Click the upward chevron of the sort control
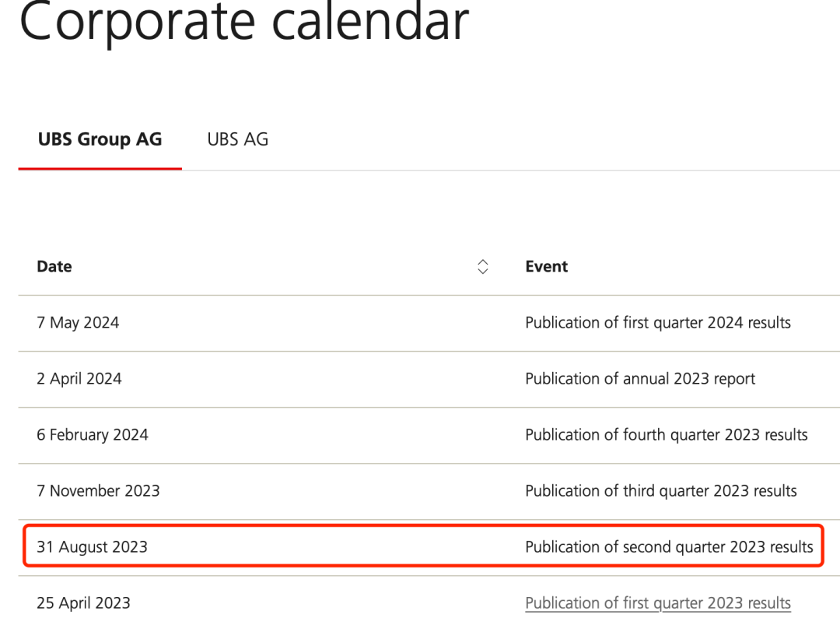 point(483,262)
